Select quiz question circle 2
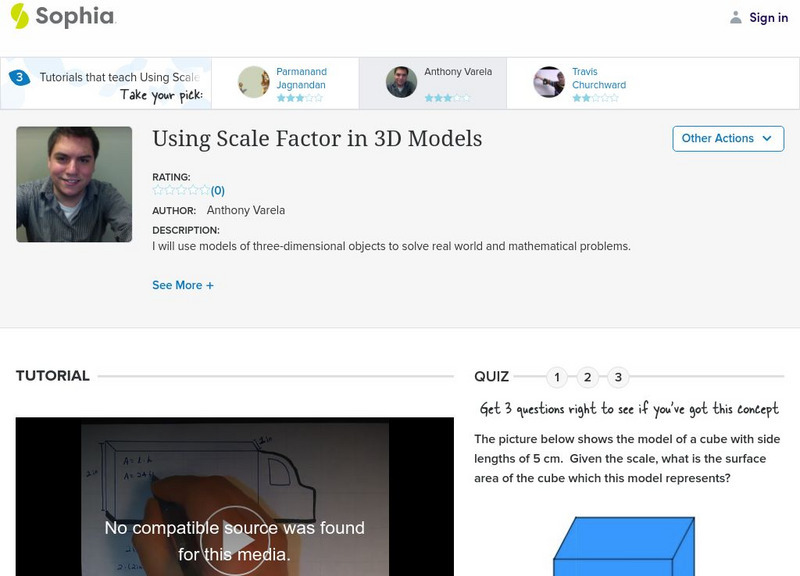 click(589, 378)
